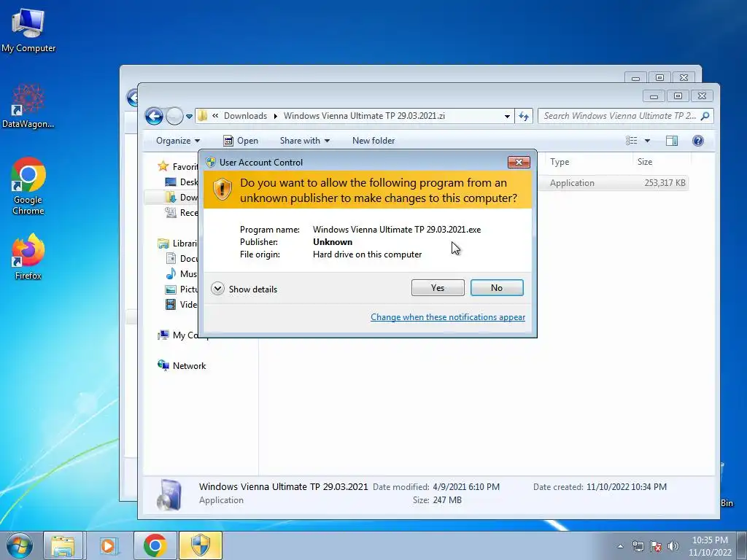
Task: Click the Explorer forward arrow button
Action: [174, 116]
